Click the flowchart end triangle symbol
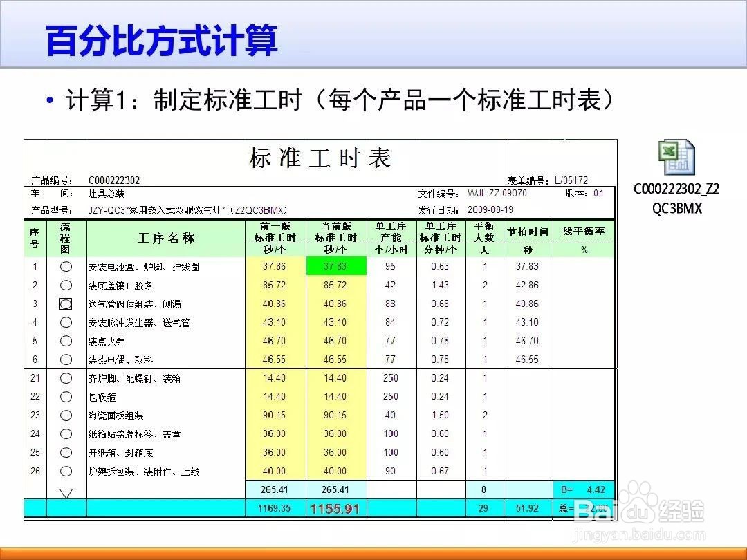The image size is (747, 560). coord(66,494)
